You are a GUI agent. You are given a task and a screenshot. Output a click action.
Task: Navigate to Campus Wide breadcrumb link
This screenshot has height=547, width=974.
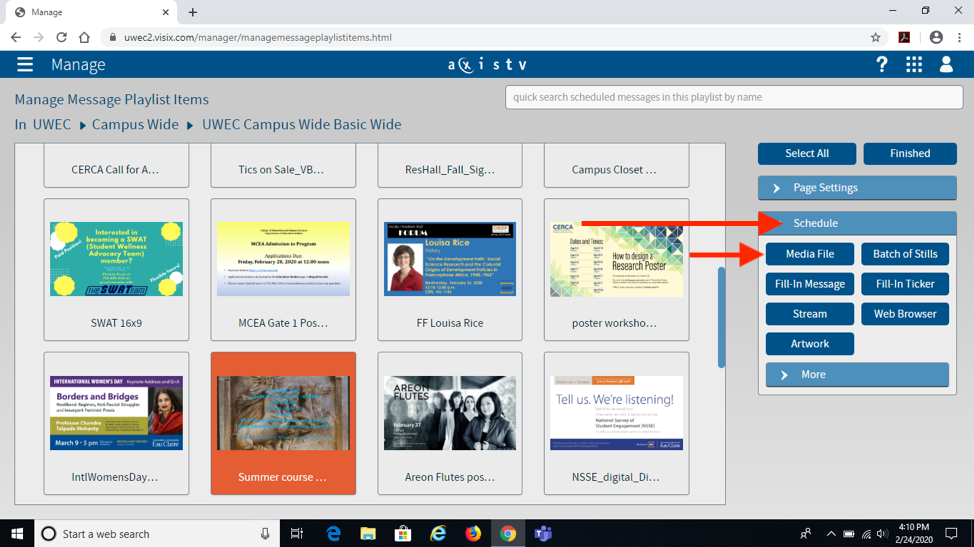tap(135, 124)
